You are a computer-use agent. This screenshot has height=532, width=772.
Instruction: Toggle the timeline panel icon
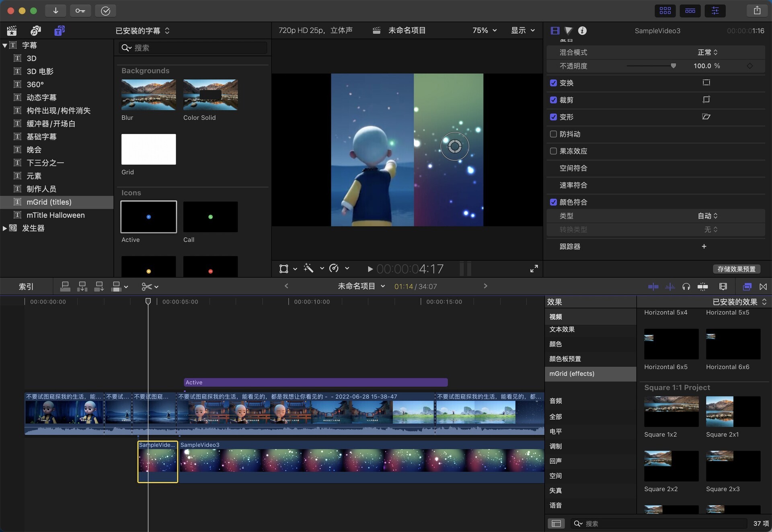(x=690, y=10)
